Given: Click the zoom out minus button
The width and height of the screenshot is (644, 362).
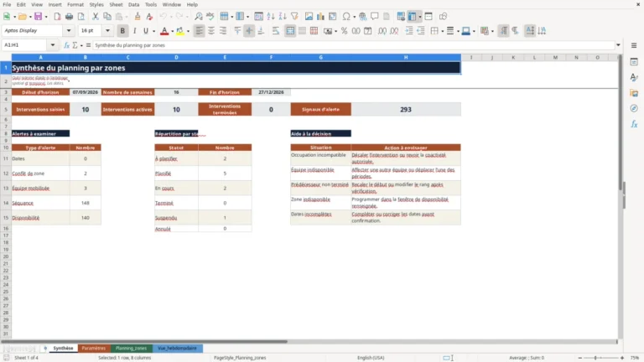Looking at the screenshot, I should [579, 358].
